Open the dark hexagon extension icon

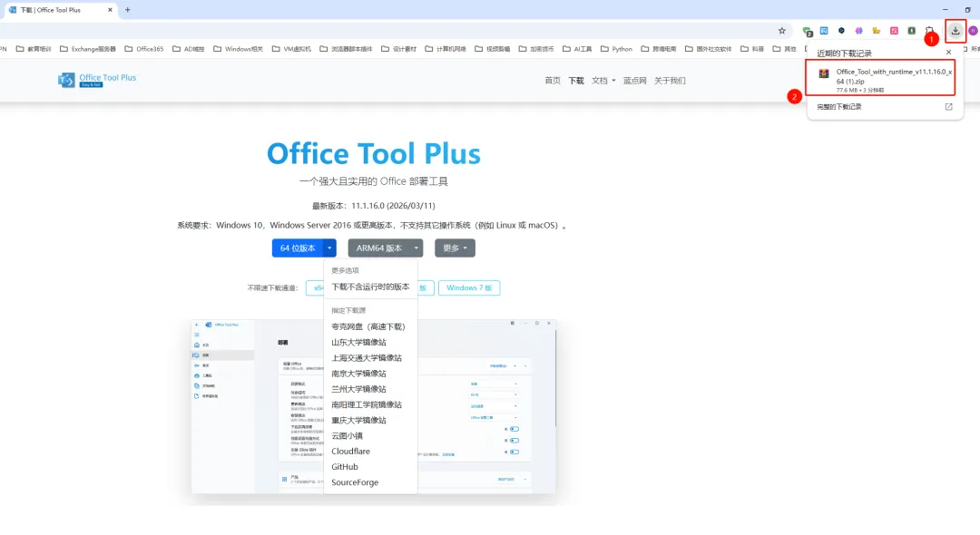click(841, 31)
